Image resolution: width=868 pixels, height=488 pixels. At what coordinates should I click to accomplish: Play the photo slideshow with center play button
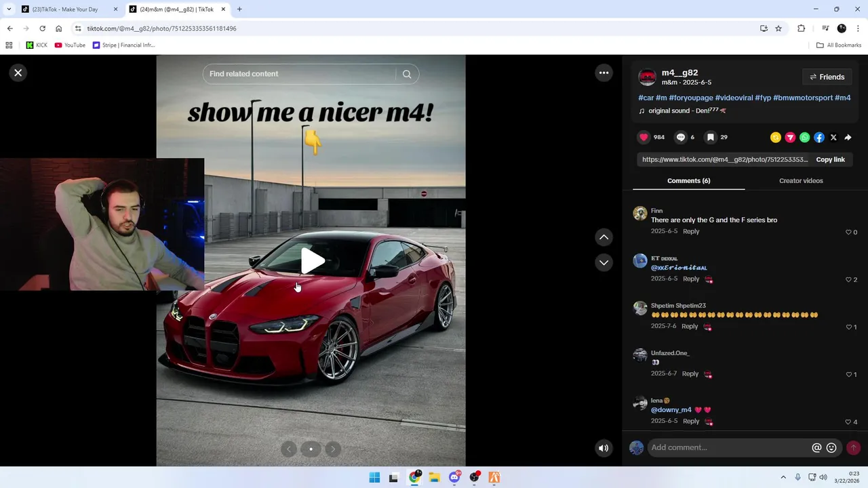311,261
